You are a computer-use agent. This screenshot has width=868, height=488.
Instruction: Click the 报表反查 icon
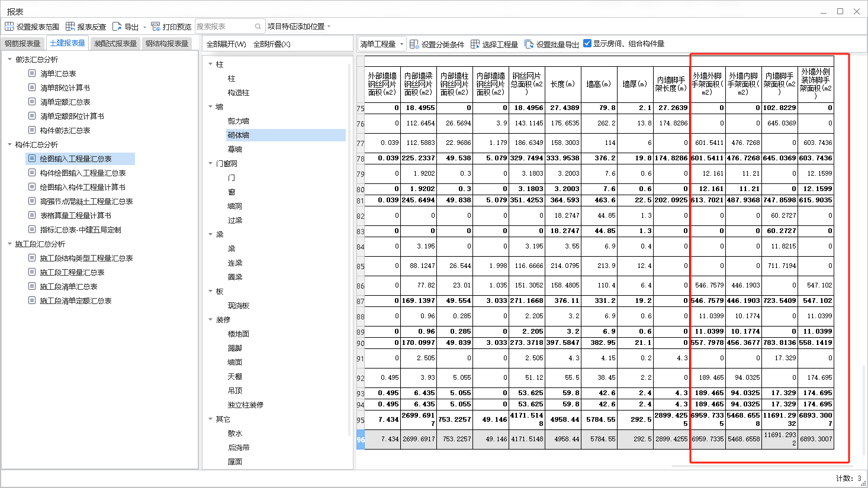pyautogui.click(x=70, y=27)
